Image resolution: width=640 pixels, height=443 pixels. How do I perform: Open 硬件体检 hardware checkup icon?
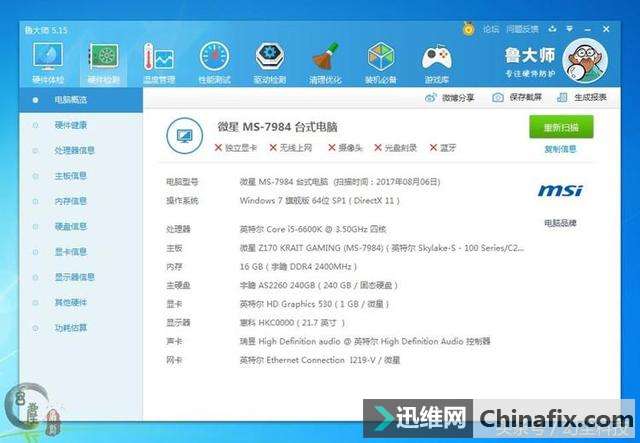tap(48, 63)
